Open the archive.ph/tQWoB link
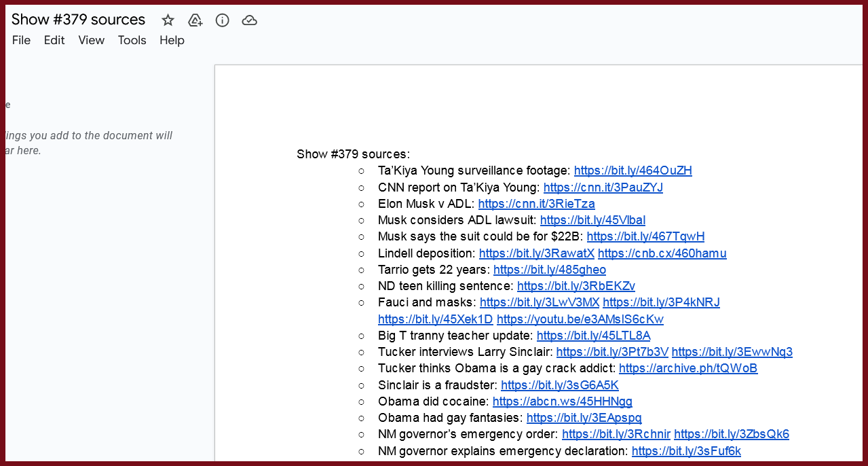This screenshot has width=868, height=466. pos(688,368)
